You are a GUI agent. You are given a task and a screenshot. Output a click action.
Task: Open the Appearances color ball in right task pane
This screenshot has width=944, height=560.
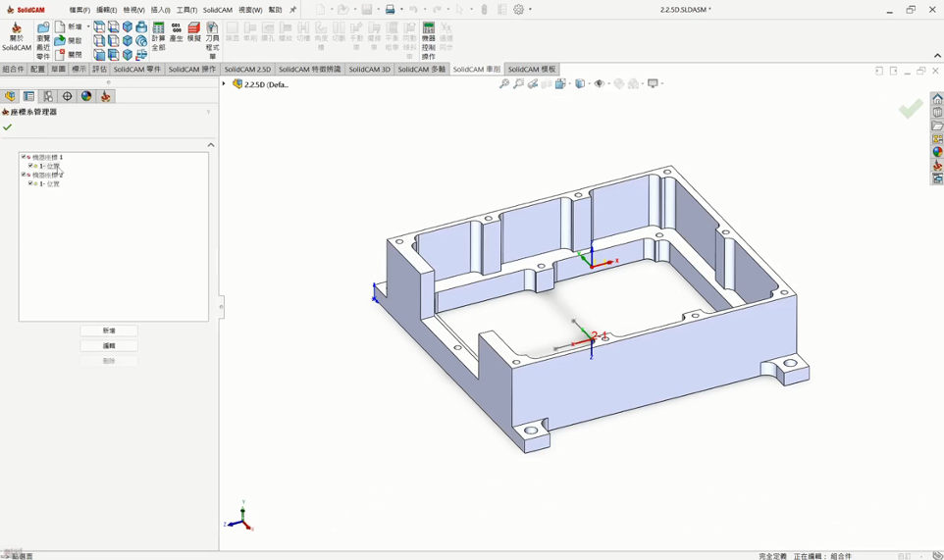point(937,152)
